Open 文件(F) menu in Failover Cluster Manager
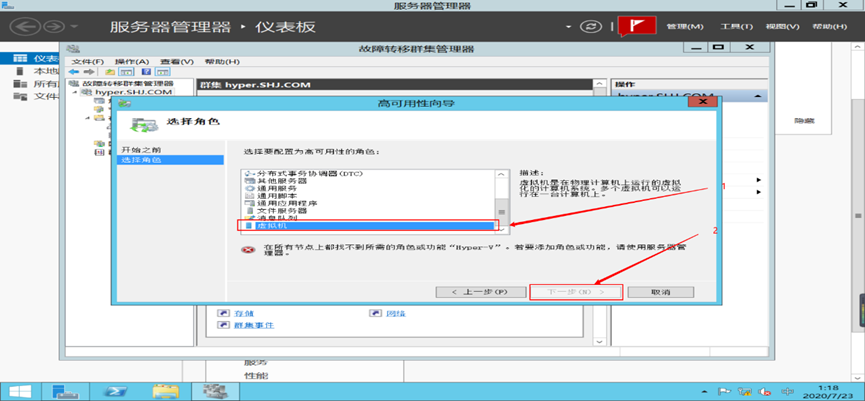Screen dimensions: 865x401 click(88, 61)
